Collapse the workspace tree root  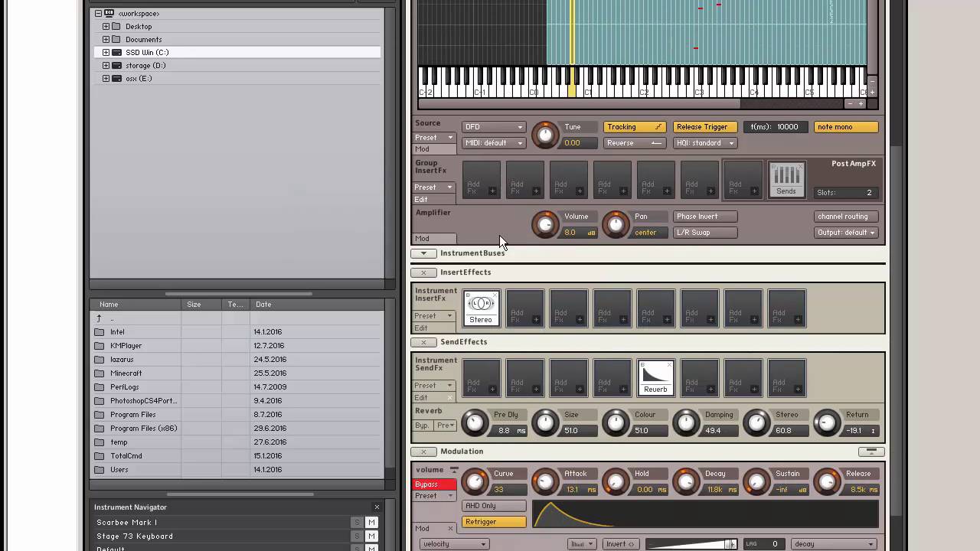coord(99,13)
